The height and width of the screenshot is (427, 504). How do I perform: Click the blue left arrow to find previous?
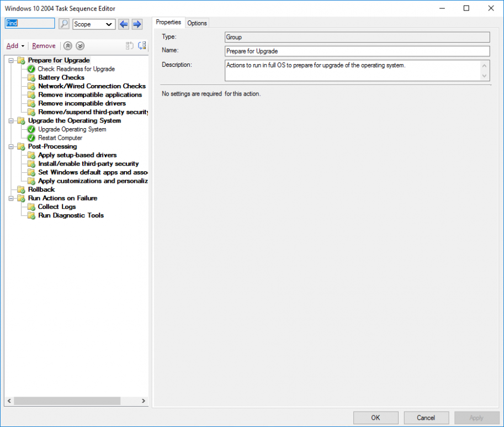[124, 24]
